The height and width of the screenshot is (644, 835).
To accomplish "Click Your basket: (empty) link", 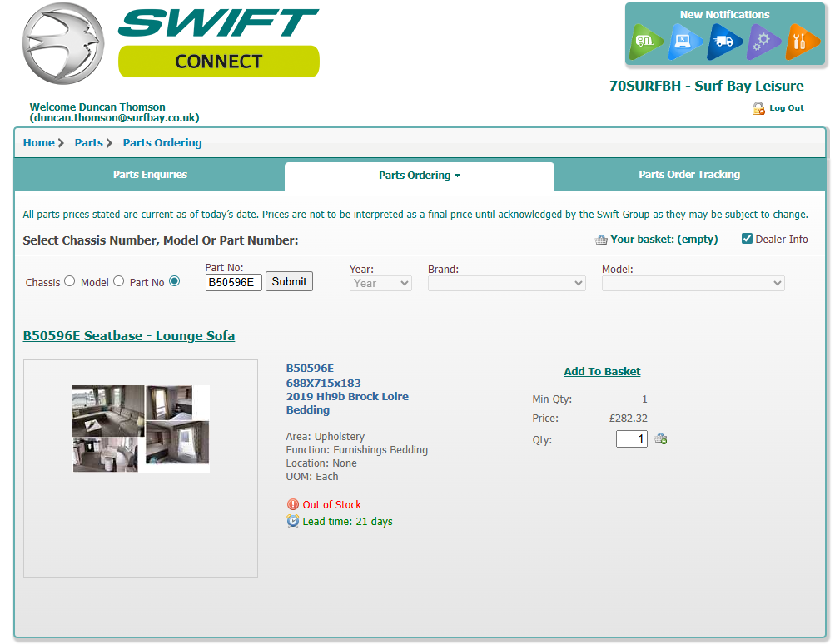I will (664, 240).
